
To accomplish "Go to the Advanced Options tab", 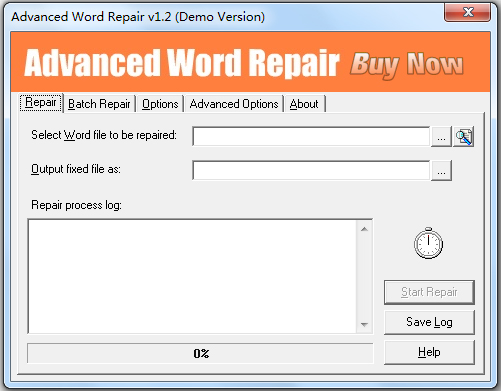I will coord(234,104).
